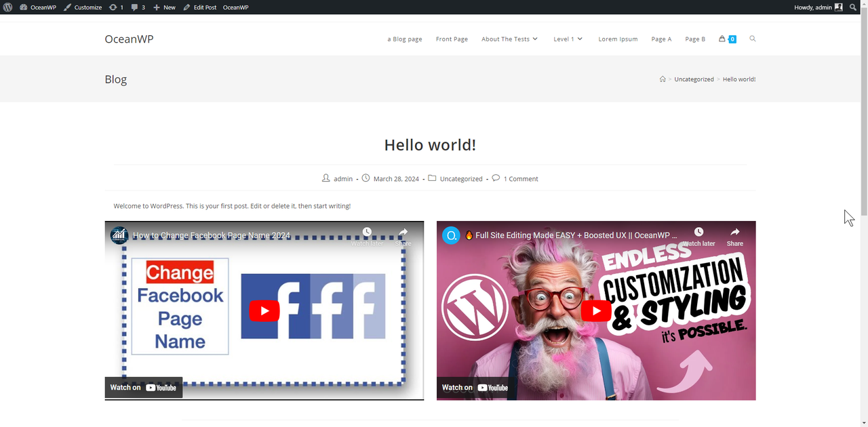Click Share on the OceanWP video
The width and height of the screenshot is (868, 427).
click(x=735, y=237)
